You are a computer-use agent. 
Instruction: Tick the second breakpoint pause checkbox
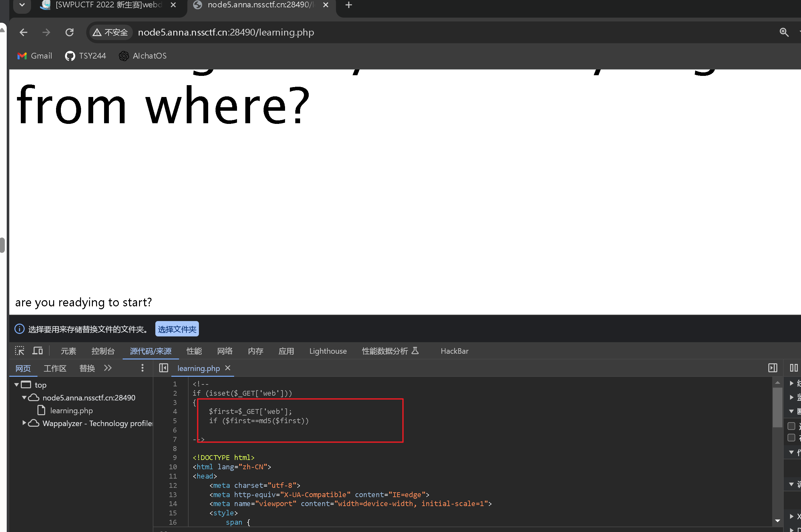click(x=791, y=438)
